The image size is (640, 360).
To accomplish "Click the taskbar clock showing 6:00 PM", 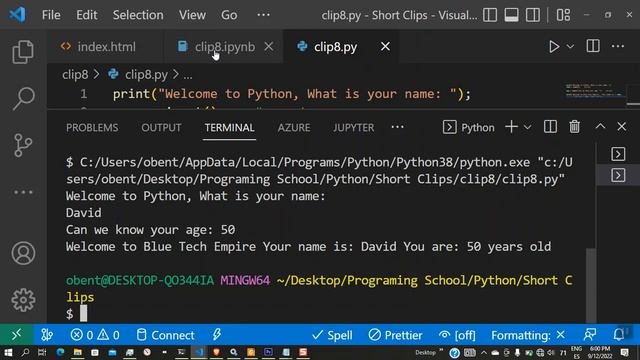I will [x=600, y=353].
